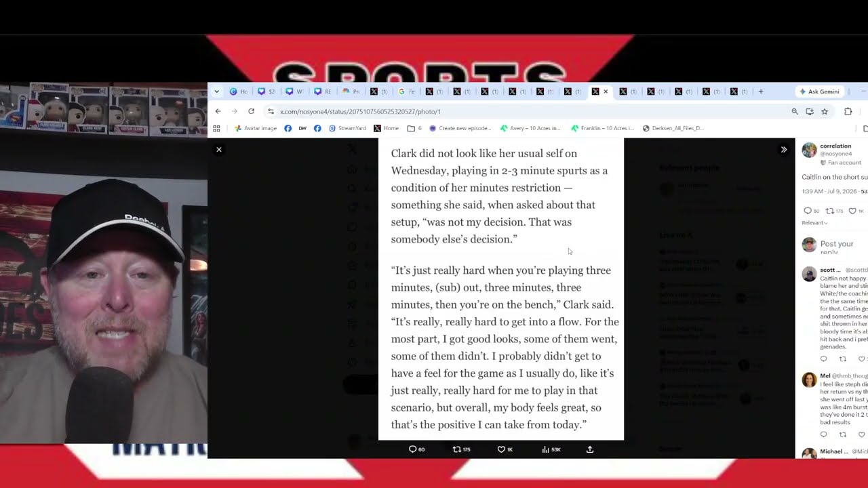Open the 'Create new episode...' bookmark
The width and height of the screenshot is (868, 488).
point(460,128)
